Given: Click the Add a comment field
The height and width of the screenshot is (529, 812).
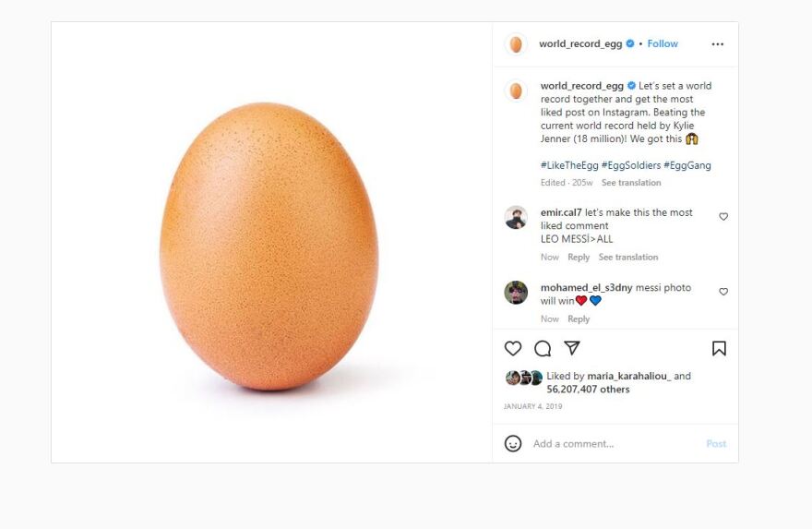Looking at the screenshot, I should click(x=609, y=444).
